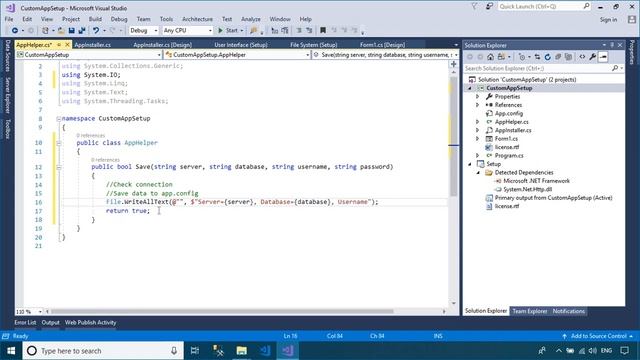Click the solution views switch icon
Viewport: 640px width, 360px height.
point(502,57)
